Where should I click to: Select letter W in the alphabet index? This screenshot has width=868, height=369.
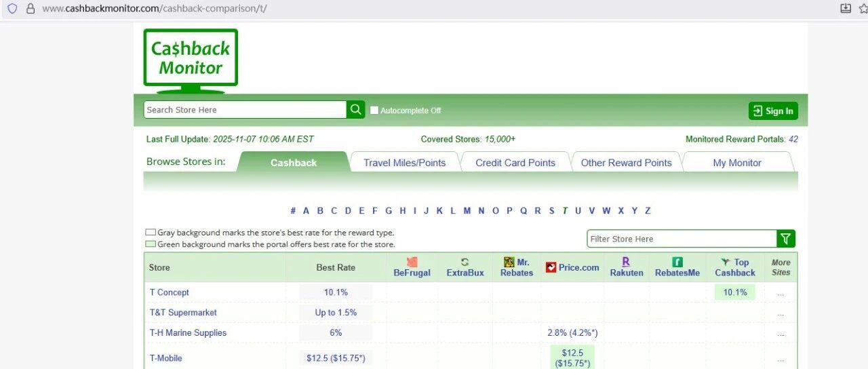(x=606, y=211)
